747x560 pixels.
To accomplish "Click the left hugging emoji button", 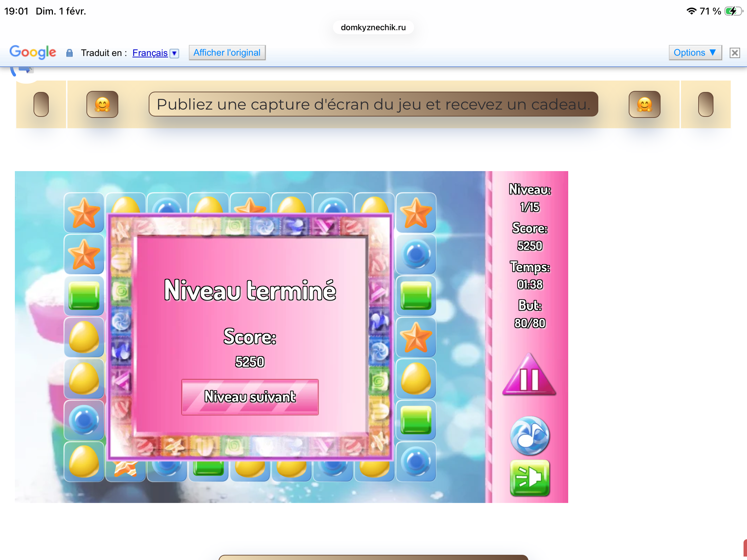I will [x=102, y=104].
